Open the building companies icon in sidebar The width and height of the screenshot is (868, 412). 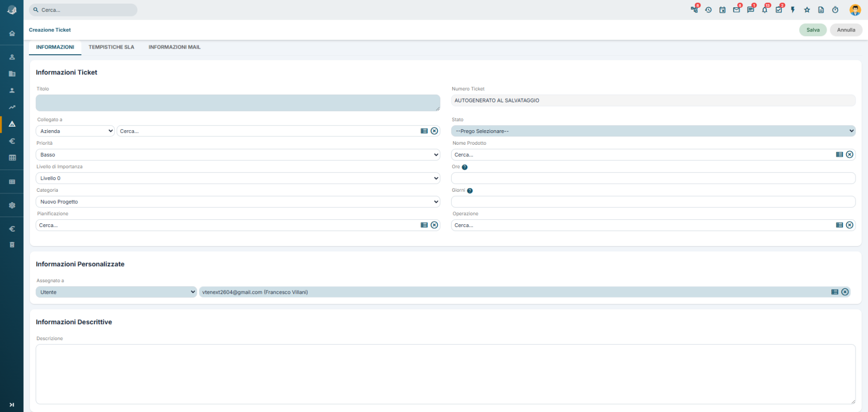point(12,74)
